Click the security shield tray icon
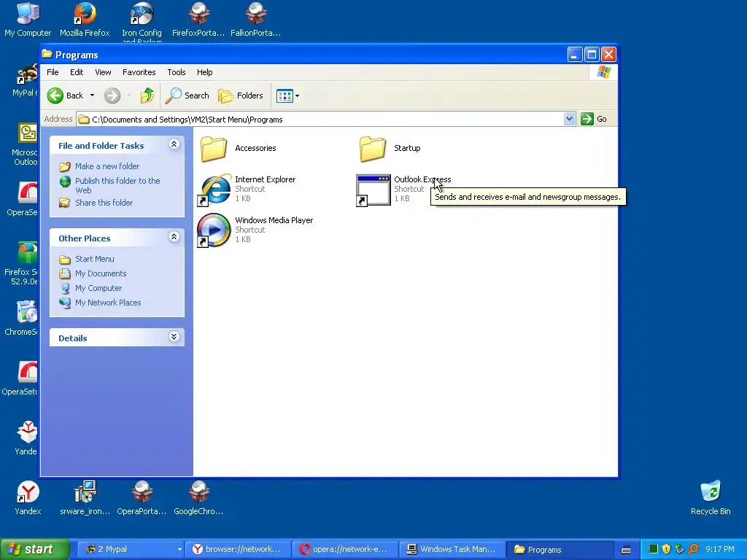The width and height of the screenshot is (747, 560). 667,550
